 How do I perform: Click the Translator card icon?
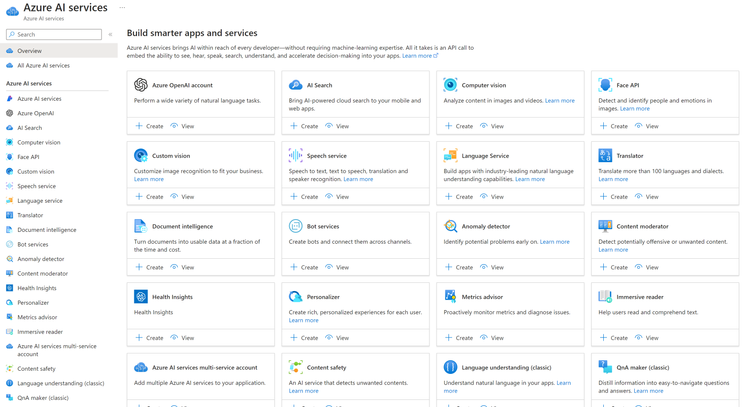[605, 156]
